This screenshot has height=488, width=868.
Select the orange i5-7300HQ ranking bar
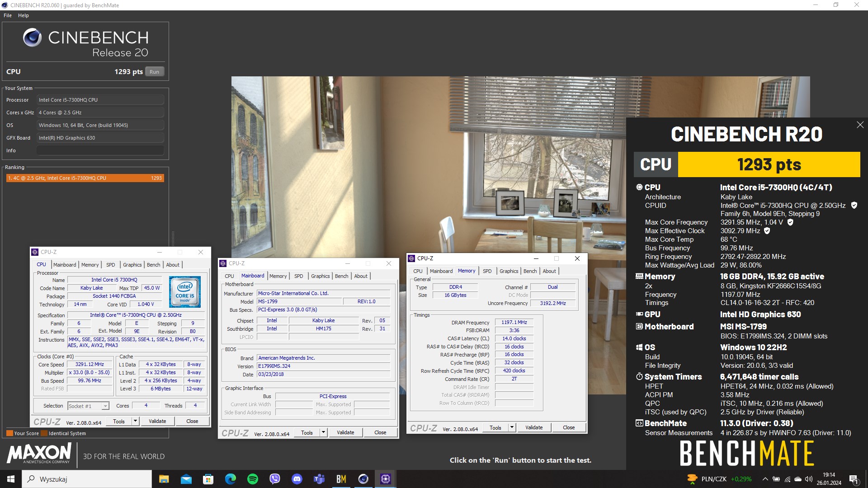point(85,178)
